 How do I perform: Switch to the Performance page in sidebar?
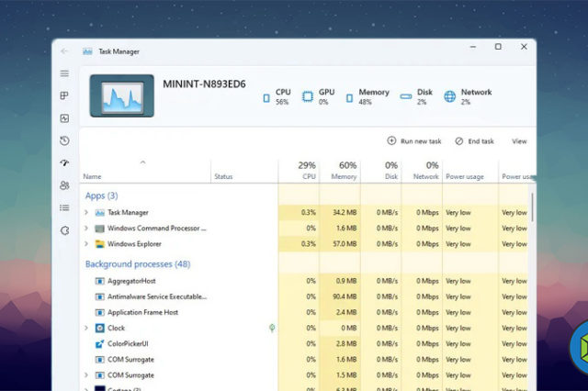64,118
